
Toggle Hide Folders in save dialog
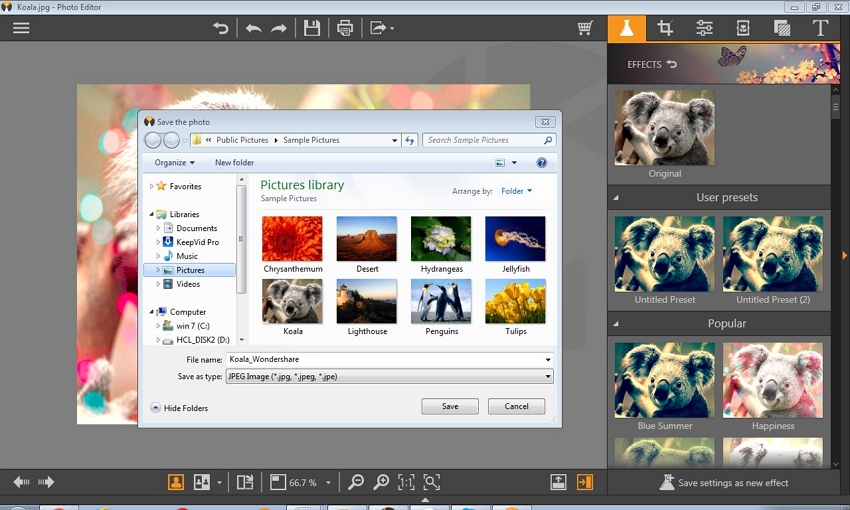point(179,408)
